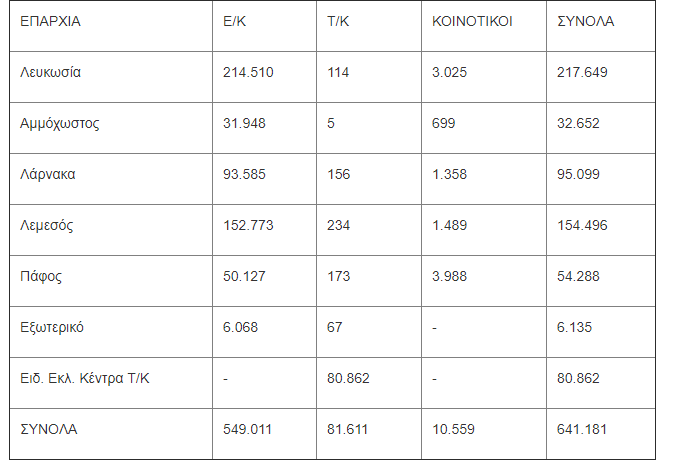Select the 214.510 cell for Λευκωσία
The height and width of the screenshot is (462, 675).
pos(248,72)
